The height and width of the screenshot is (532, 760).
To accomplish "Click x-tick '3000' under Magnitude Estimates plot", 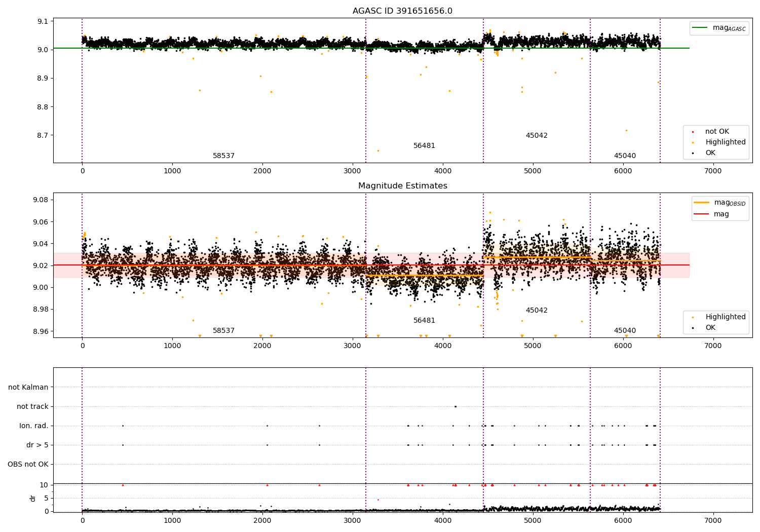I will 353,346.
